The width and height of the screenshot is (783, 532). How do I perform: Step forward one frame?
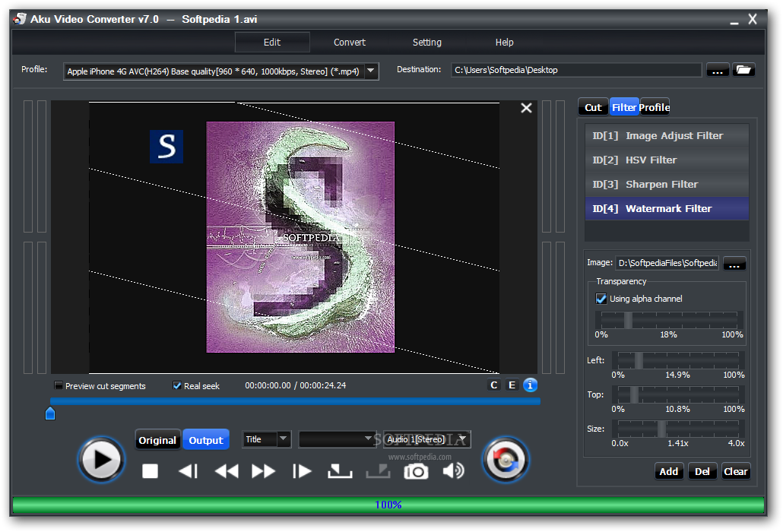tap(302, 471)
